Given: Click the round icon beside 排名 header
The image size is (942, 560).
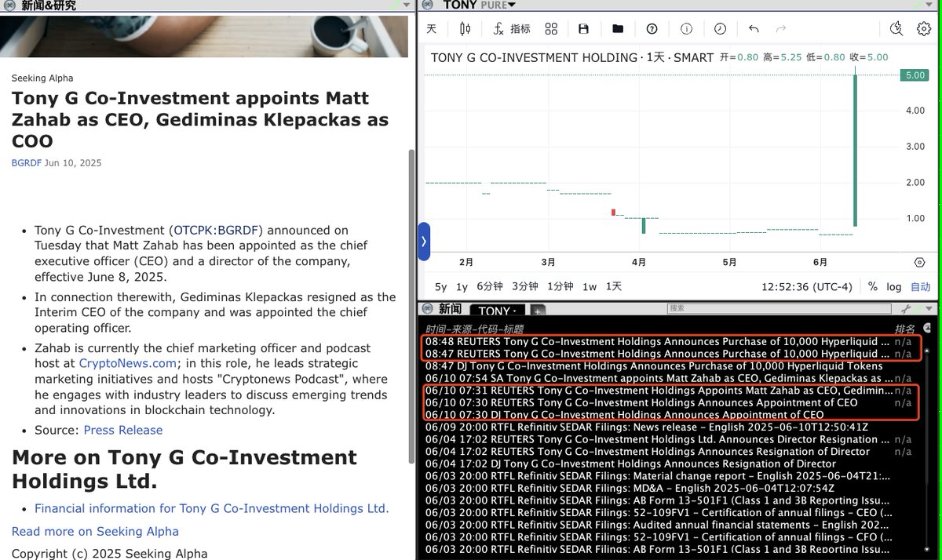Looking at the screenshot, I should click(x=928, y=328).
